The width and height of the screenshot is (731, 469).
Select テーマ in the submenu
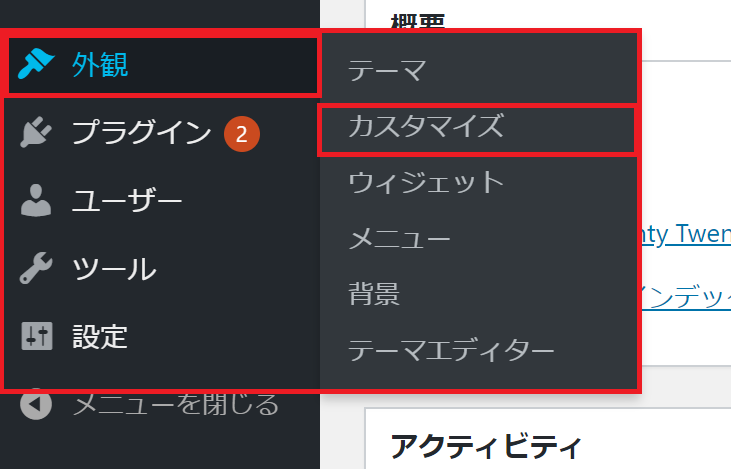click(x=478, y=70)
